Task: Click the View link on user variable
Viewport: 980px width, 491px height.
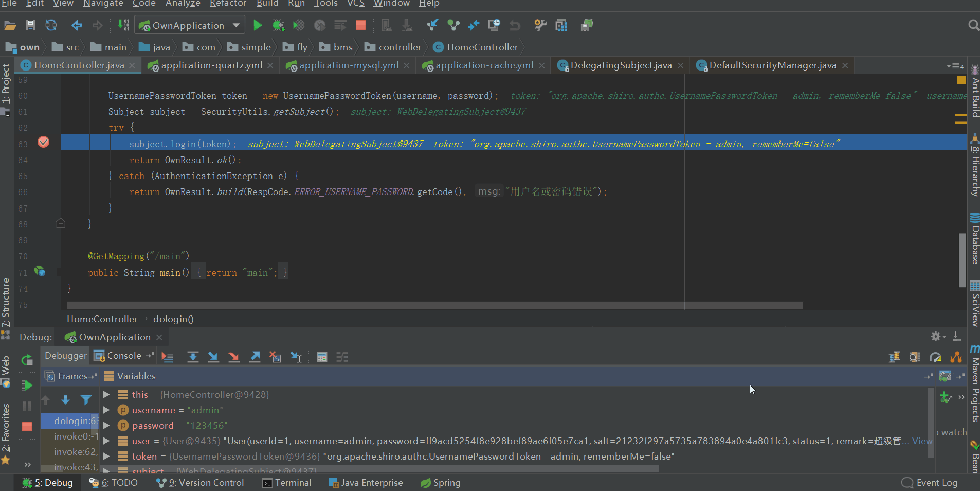Action: (922, 441)
